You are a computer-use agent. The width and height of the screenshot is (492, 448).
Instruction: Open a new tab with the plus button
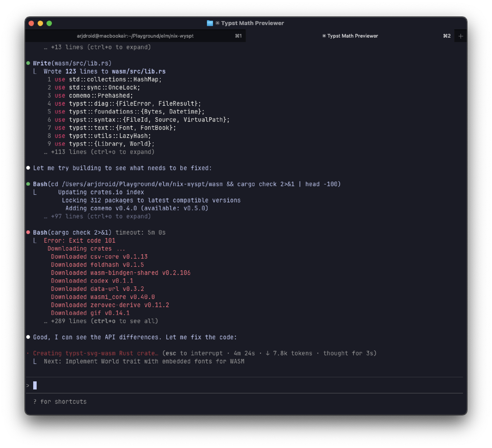[460, 36]
